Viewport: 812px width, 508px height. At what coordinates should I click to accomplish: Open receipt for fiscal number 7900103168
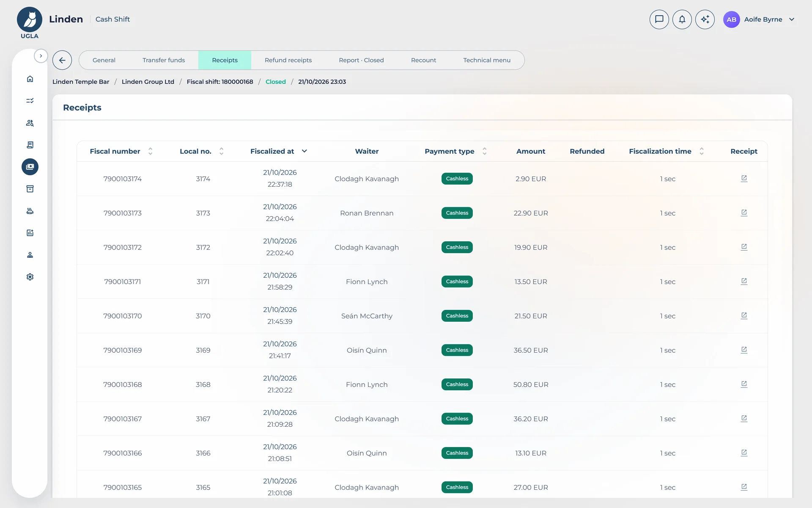pos(744,384)
